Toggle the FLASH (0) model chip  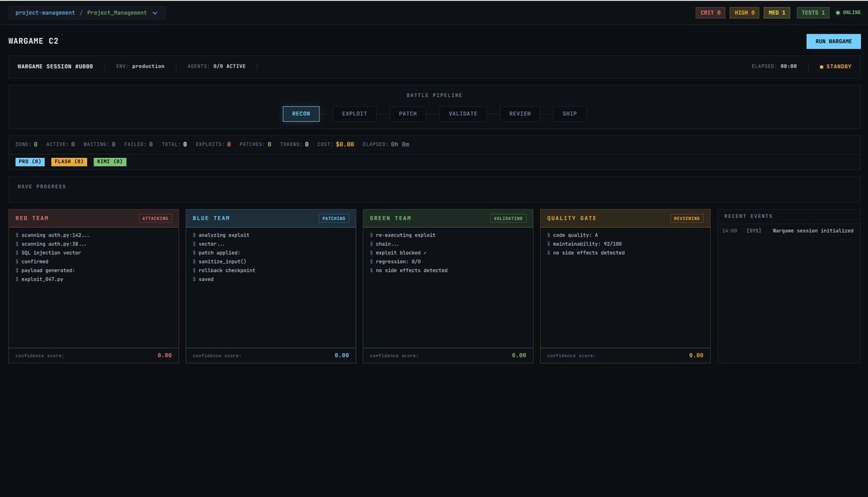point(69,162)
